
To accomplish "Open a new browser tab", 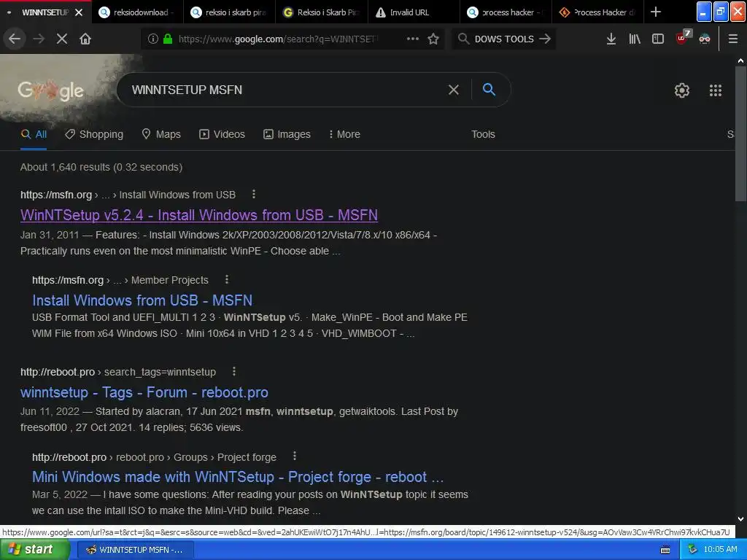I will tap(656, 12).
